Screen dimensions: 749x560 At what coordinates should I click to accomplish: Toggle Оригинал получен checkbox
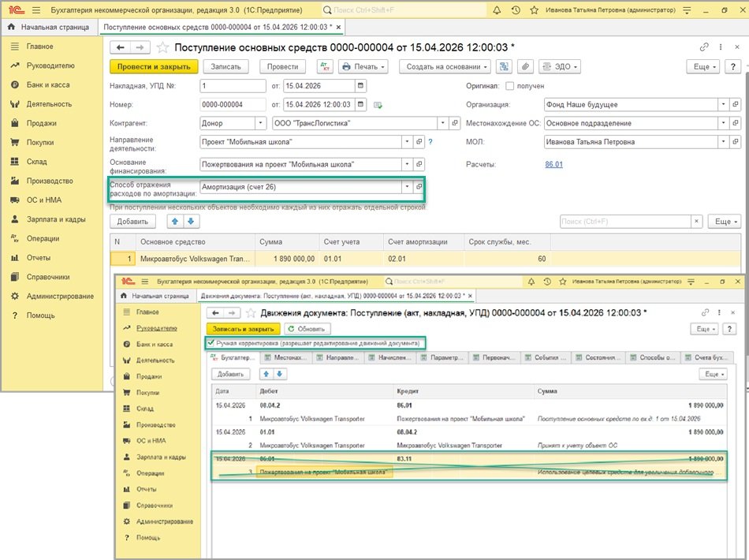coord(509,86)
